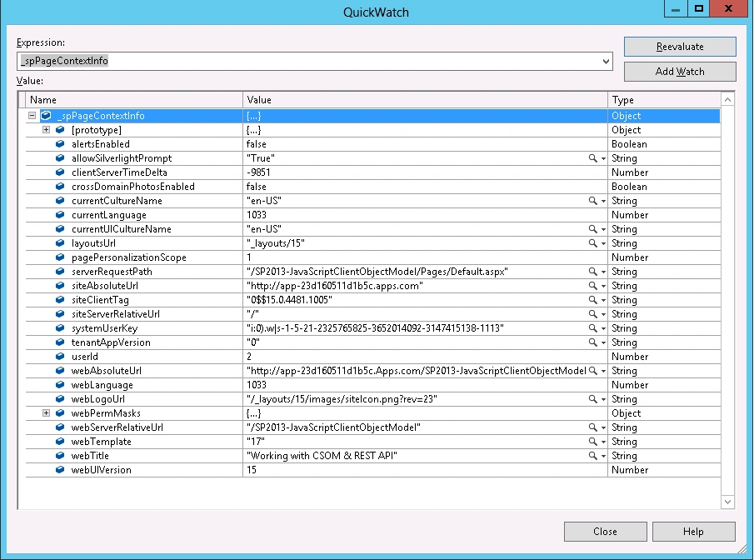Open text visualizer magnifier for currentCultureName

pos(593,201)
